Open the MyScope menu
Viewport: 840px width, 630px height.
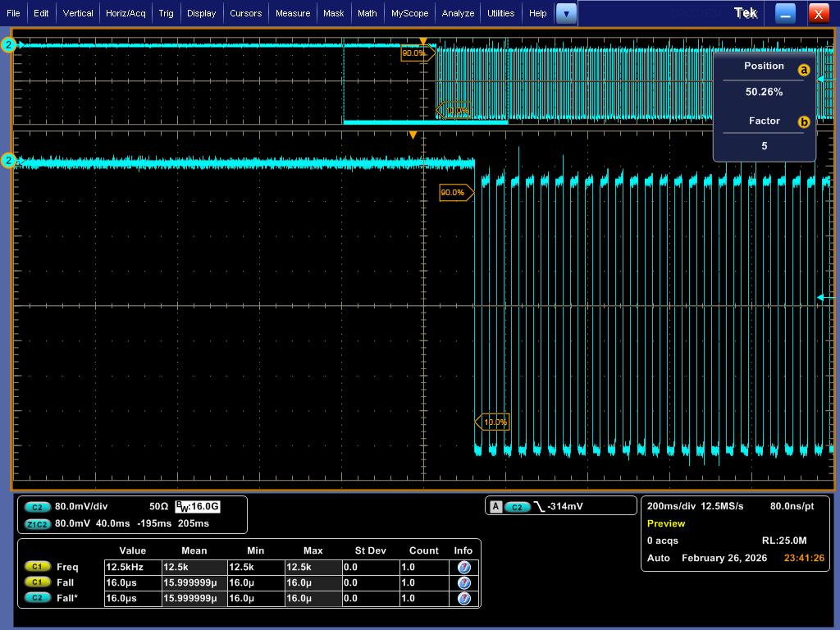409,13
